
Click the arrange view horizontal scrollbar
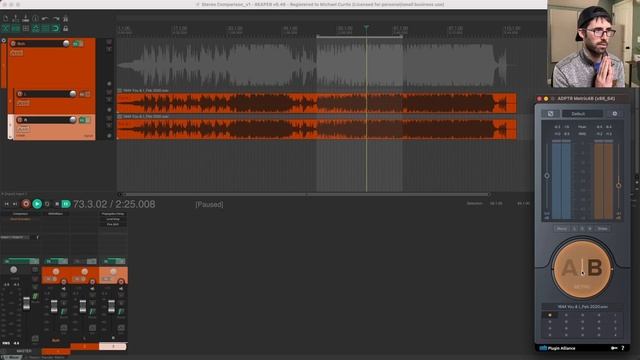coord(306,194)
